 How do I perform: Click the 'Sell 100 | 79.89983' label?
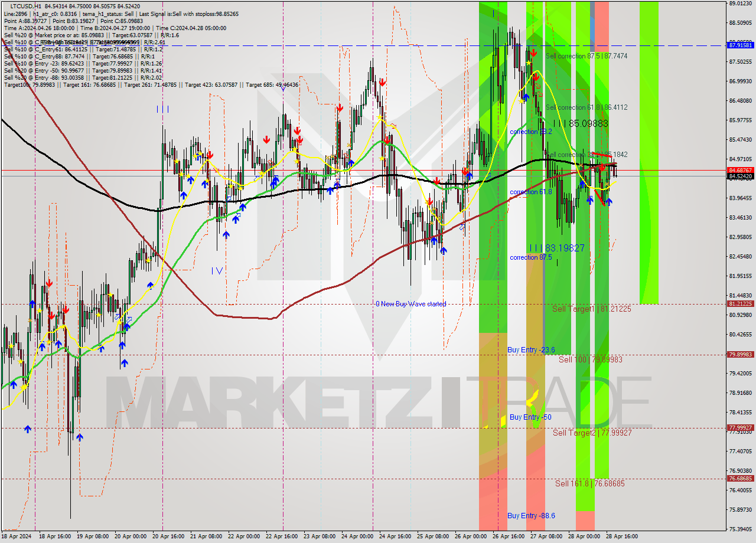pos(591,359)
